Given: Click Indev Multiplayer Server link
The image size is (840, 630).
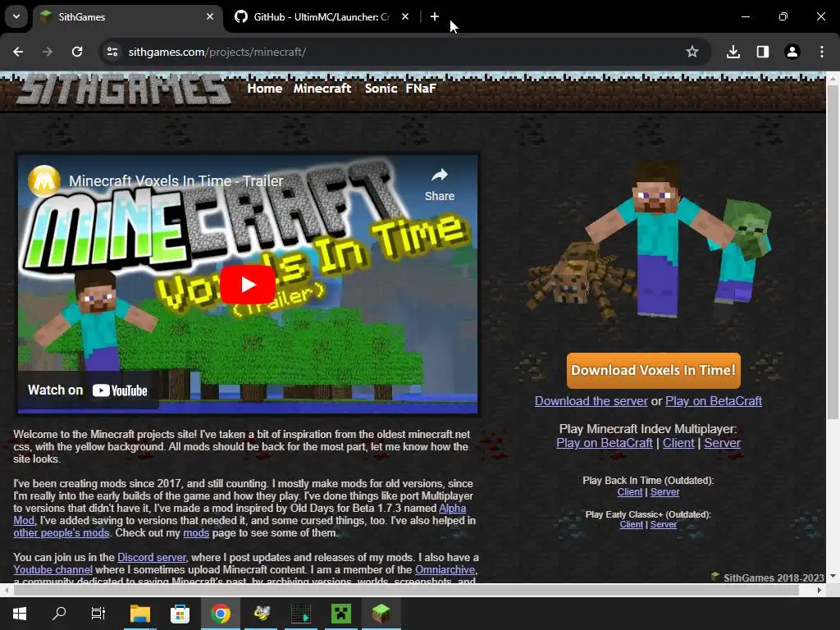Looking at the screenshot, I should pyautogui.click(x=722, y=443).
